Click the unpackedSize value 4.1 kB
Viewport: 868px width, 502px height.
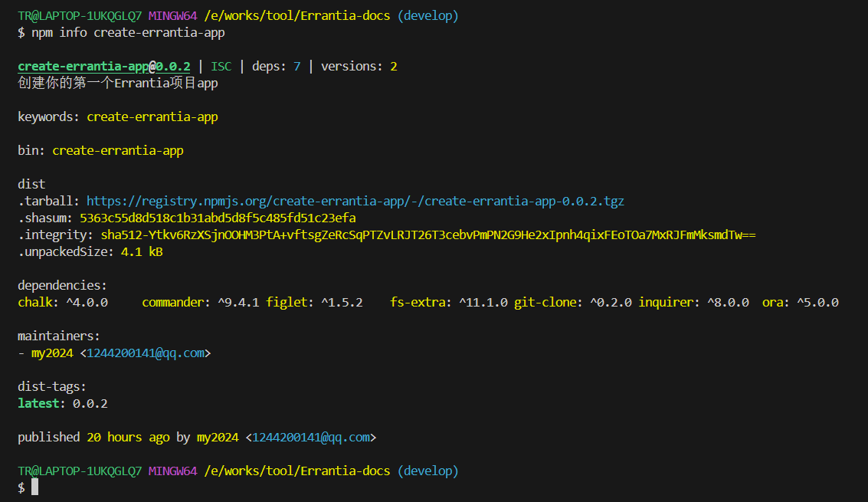142,251
